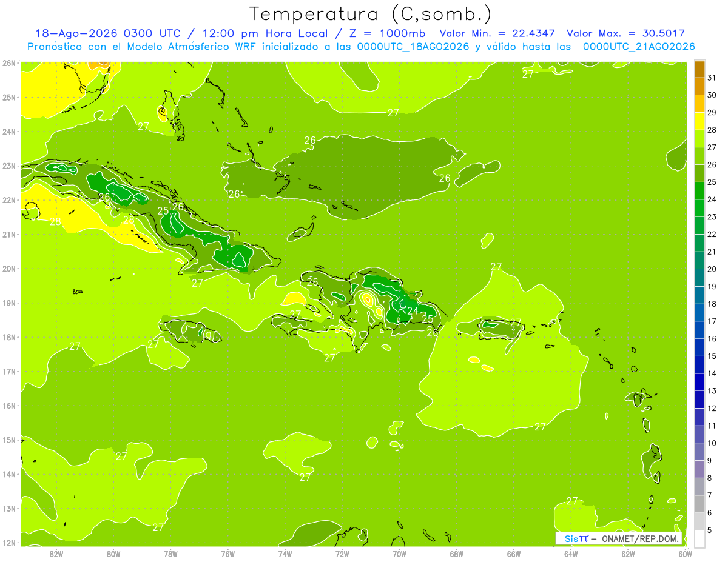This screenshot has height=562, width=728.
Task: Click the '0000UTC_21AGO2026' valid-until timestamp
Action: [639, 47]
